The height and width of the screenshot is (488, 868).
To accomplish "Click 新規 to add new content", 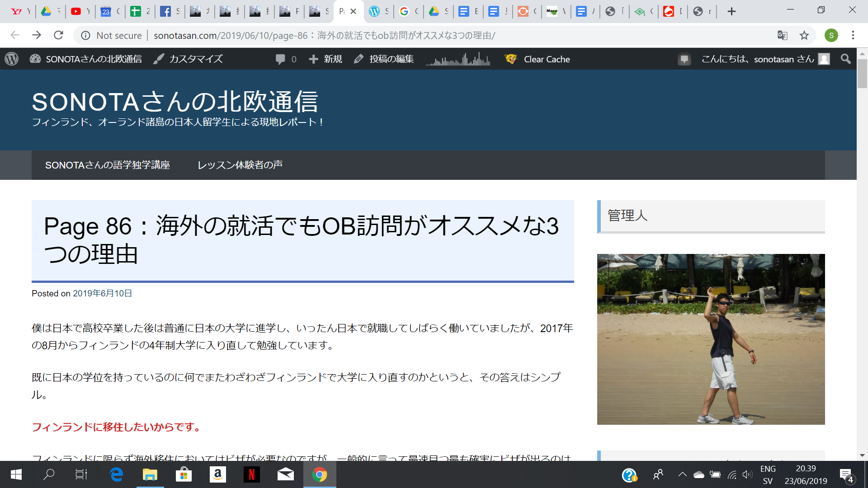I will (325, 59).
